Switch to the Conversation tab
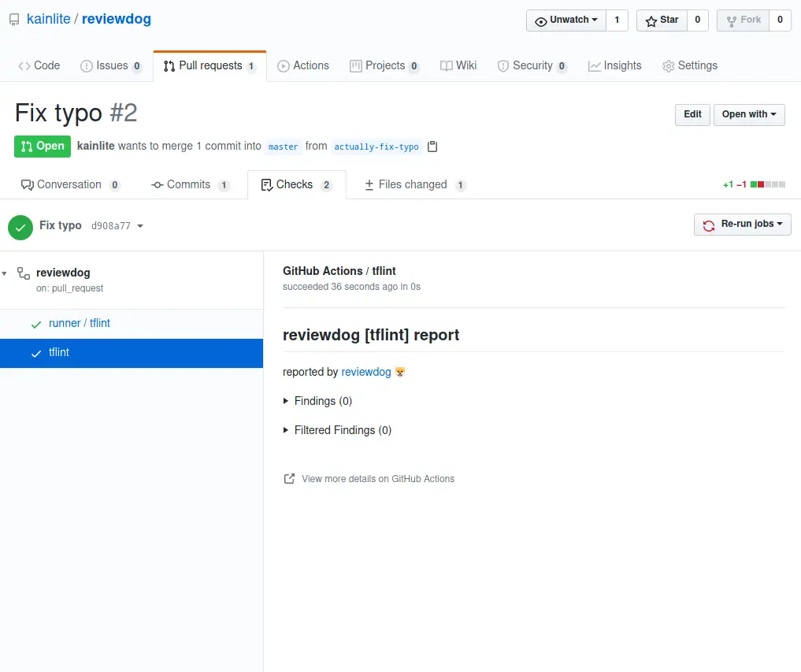This screenshot has width=801, height=672. coord(71,185)
